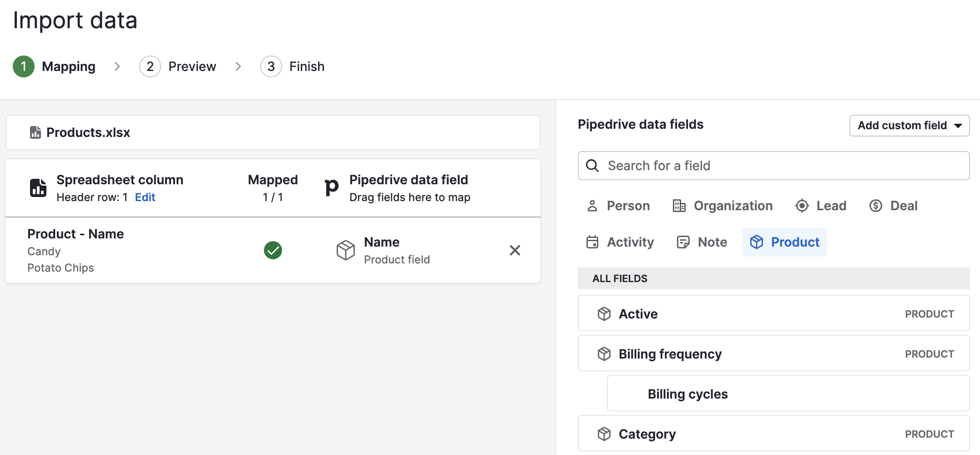Click the Activity calendar icon

pos(592,242)
